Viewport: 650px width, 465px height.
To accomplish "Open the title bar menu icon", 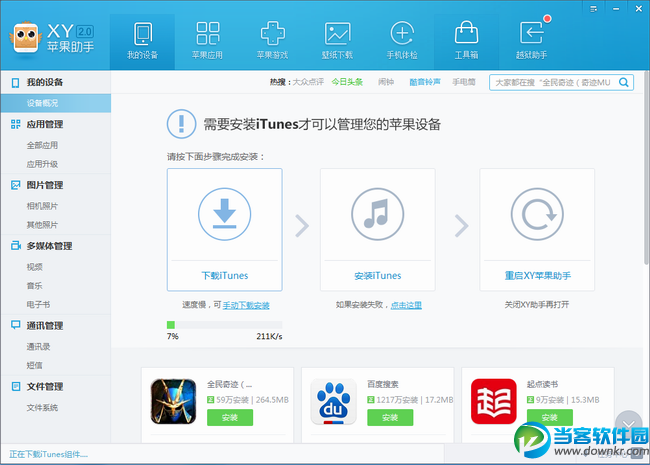I will coord(594,8).
